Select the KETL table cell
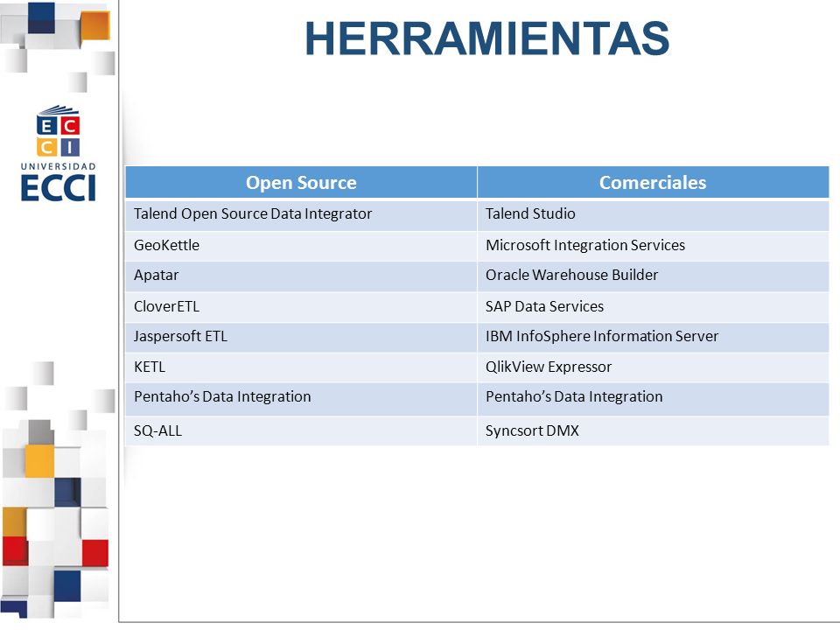The height and width of the screenshot is (630, 840). [301, 367]
